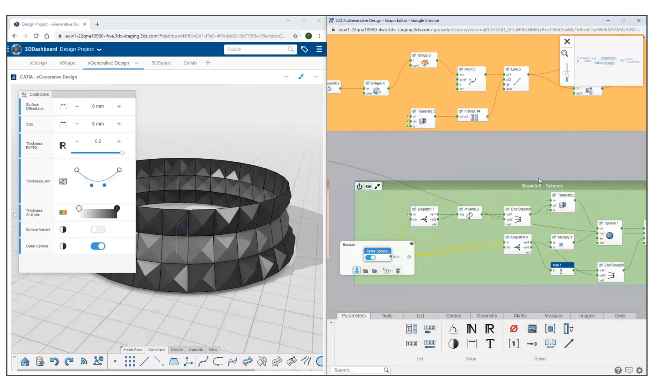The image size is (652, 389).
Task: Click the Real (R) parameter icon
Action: (x=489, y=329)
